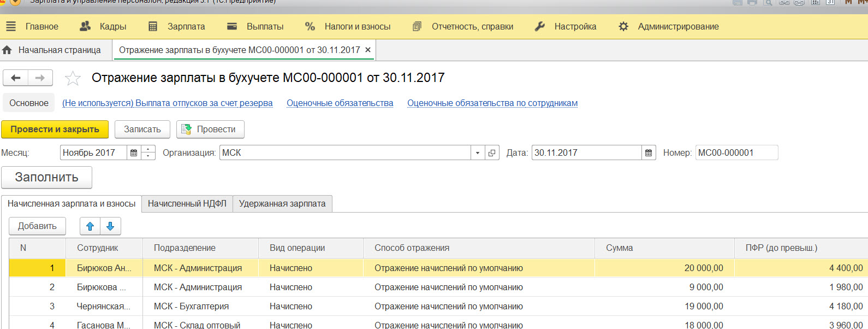Viewport: 868px width, 329px height.
Task: Click the forward navigation arrow
Action: 40,78
